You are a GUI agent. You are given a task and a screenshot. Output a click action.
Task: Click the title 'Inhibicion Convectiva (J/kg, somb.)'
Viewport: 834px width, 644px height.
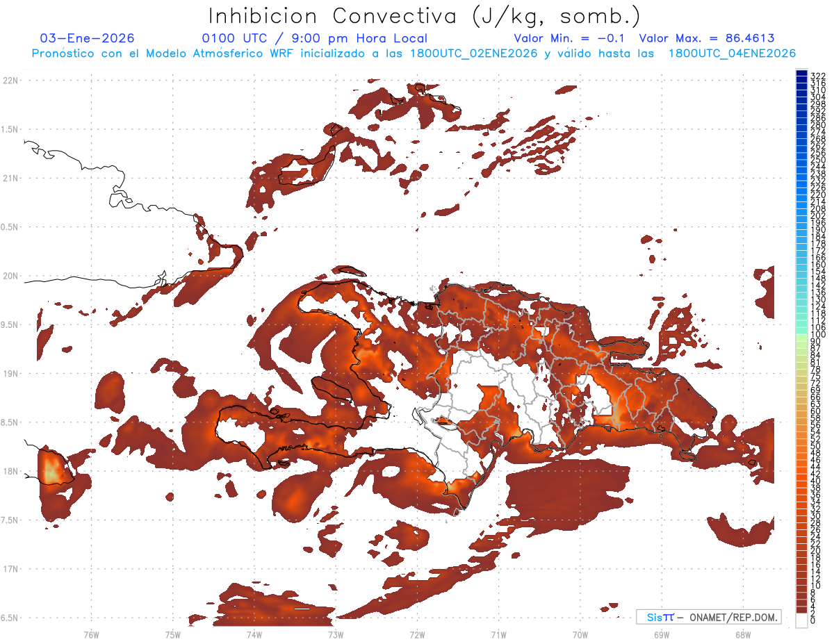425,16
